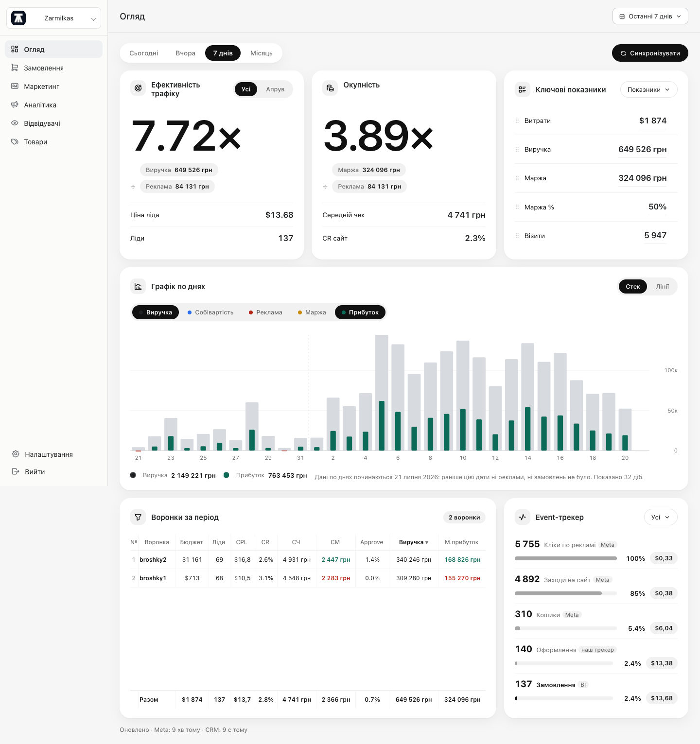Image resolution: width=700 pixels, height=744 pixels.
Task: Select the Місяць period tab
Action: click(x=262, y=53)
